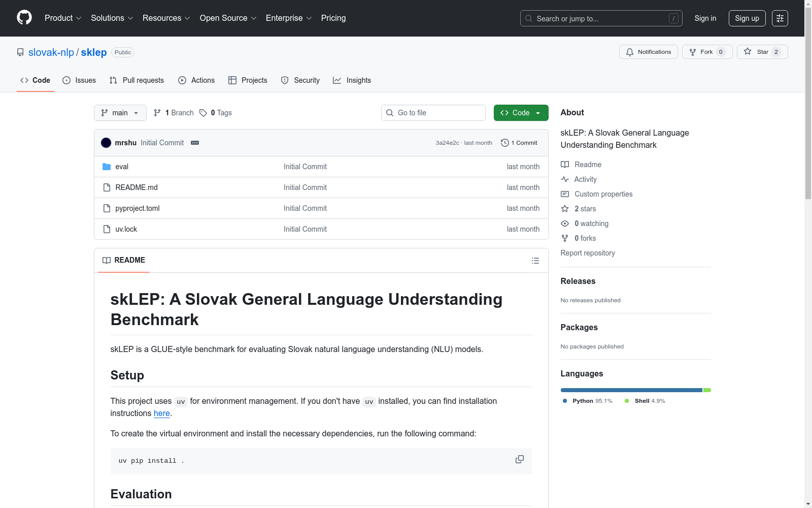Open the sklep repository name link
The width and height of the screenshot is (812, 508).
coord(94,52)
